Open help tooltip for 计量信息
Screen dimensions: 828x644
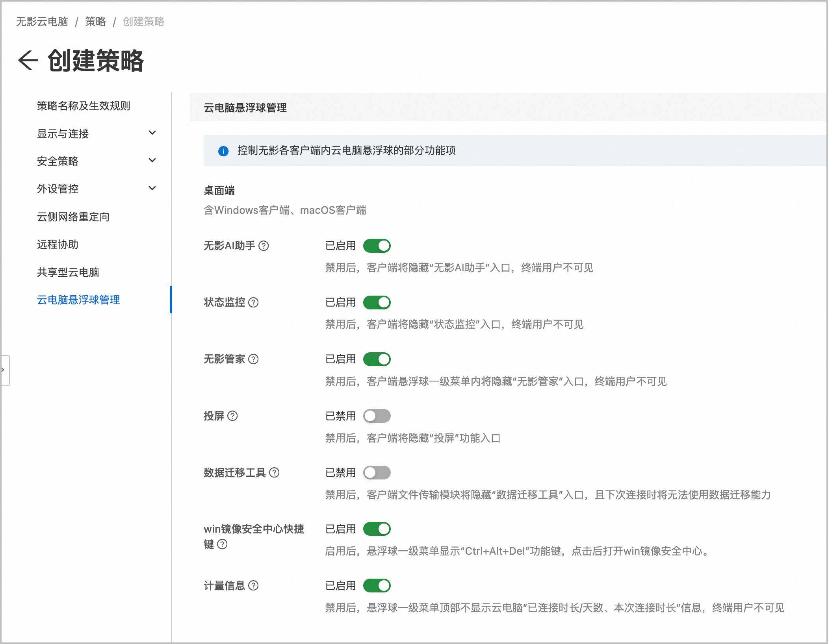(x=254, y=586)
